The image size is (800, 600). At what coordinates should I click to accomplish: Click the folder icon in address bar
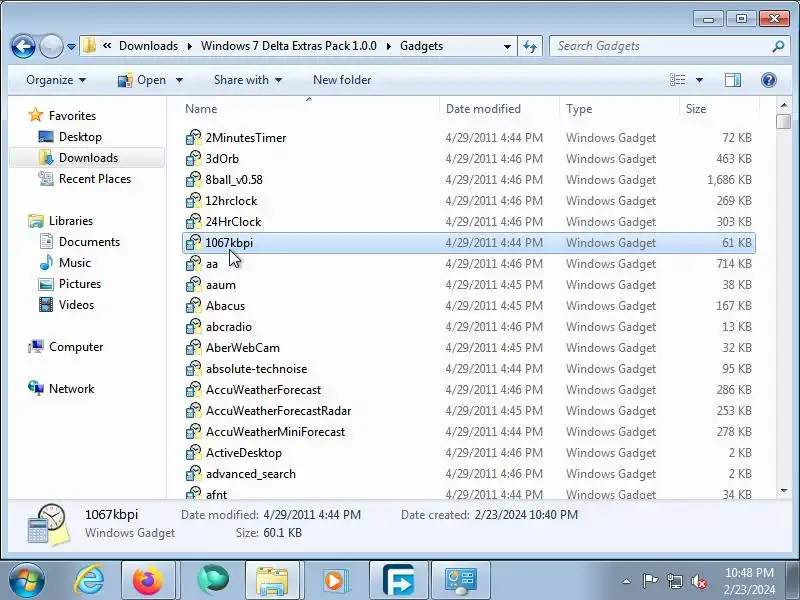[x=89, y=46]
